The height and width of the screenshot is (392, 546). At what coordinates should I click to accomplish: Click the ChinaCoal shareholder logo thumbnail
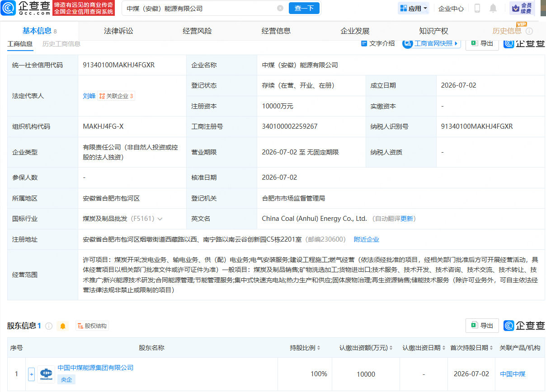(x=46, y=374)
